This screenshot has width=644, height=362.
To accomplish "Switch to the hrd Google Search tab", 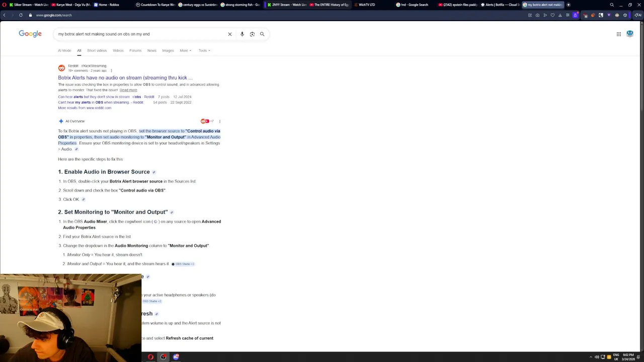I will 415,5.
